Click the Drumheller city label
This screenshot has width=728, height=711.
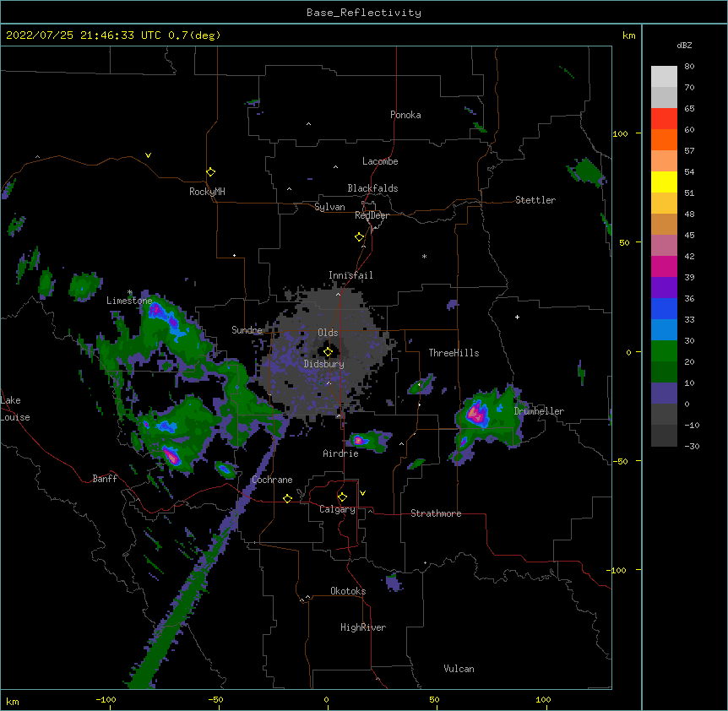click(x=539, y=411)
